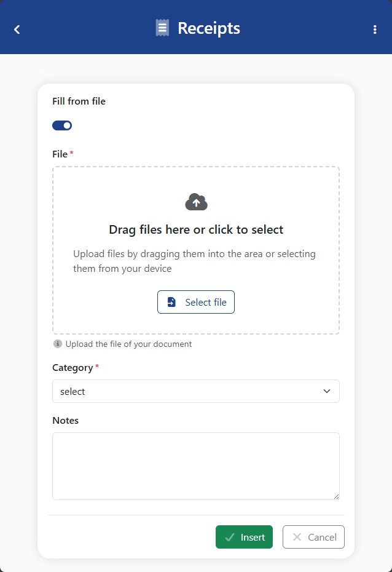Image resolution: width=392 pixels, height=572 pixels.
Task: Click inside the Notes text area
Action: coord(195,466)
